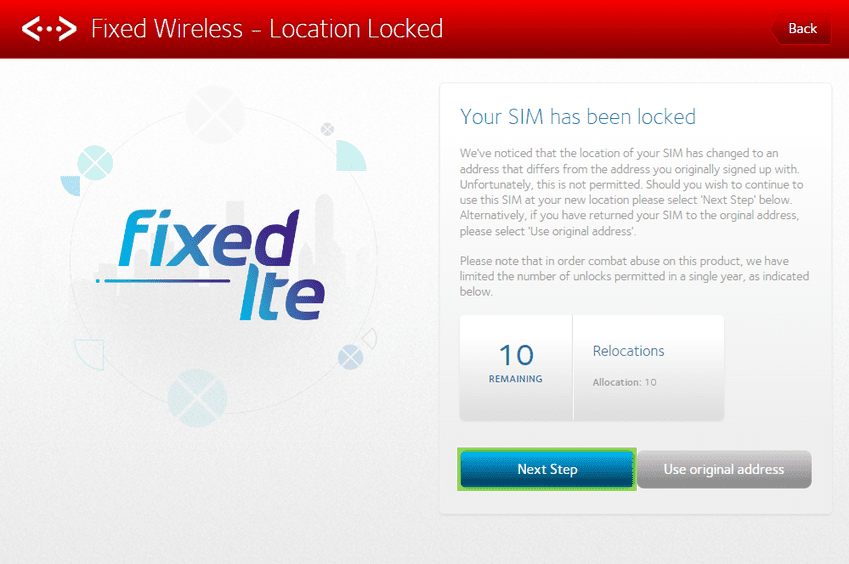
Task: Click the fixed lte logo graphic
Action: pyautogui.click(x=222, y=262)
